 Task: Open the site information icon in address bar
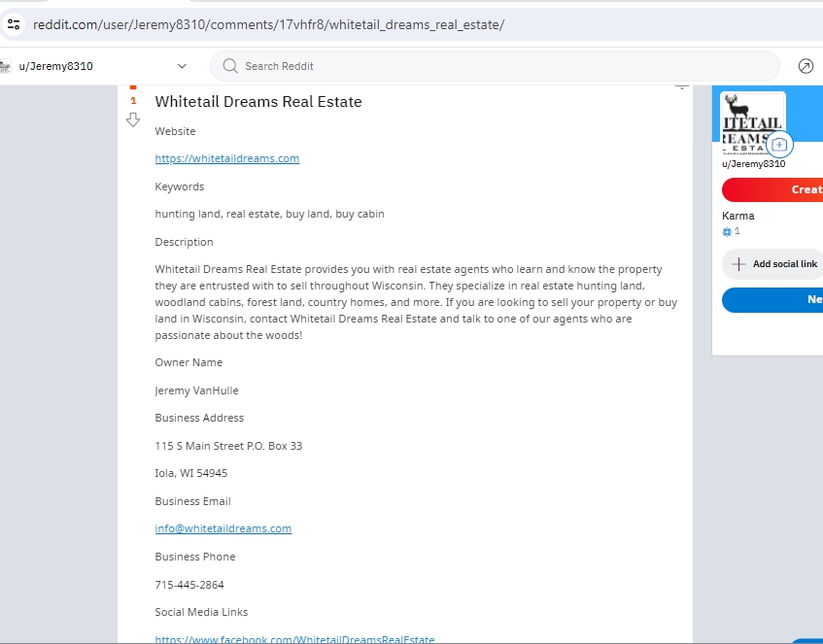[x=13, y=24]
